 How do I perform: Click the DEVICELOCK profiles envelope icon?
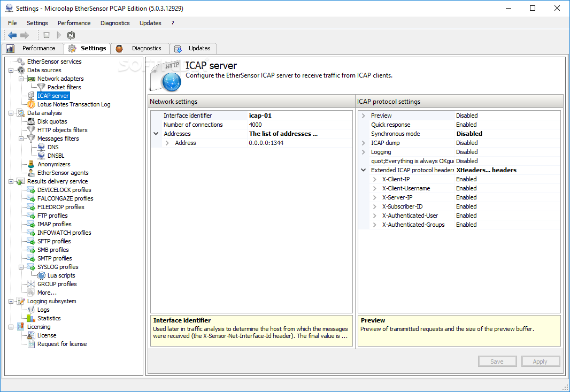(31, 190)
